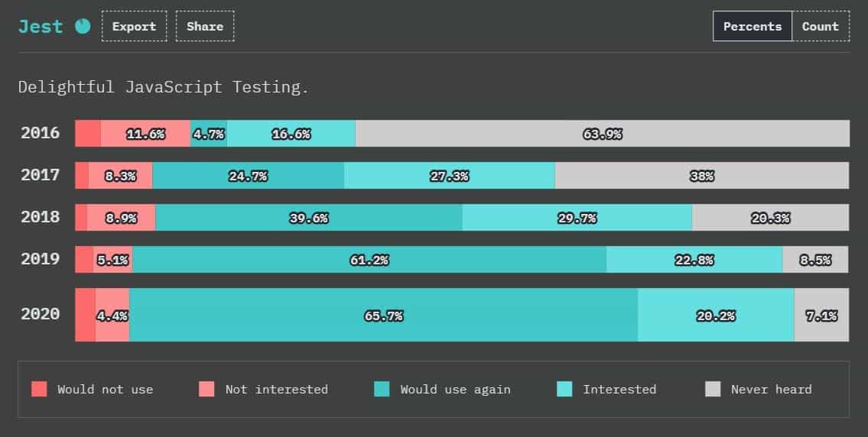Click the 2017 'Would use again' 24.7% segment
The height and width of the screenshot is (437, 868).
(x=248, y=176)
